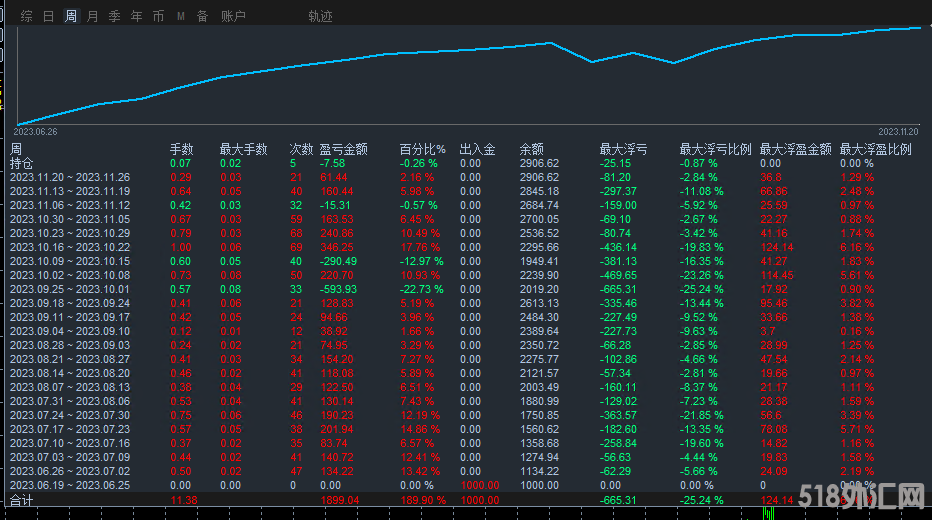Image resolution: width=932 pixels, height=520 pixels.
Task: Open the 日 daily statistics tab
Action: point(49,16)
